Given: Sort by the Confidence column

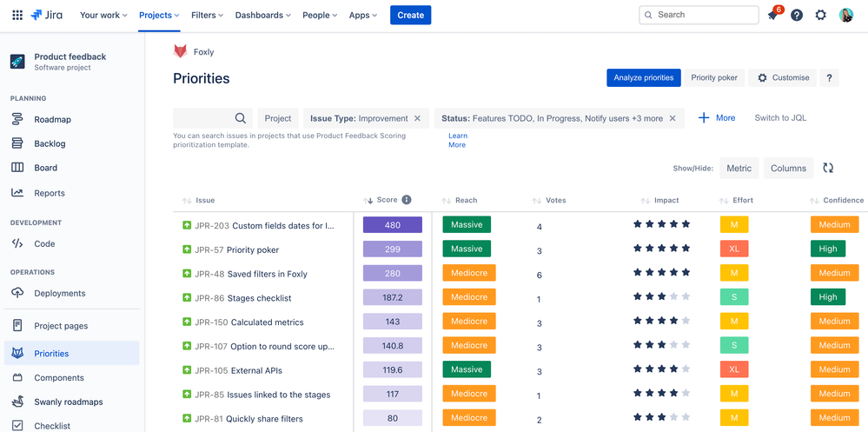Looking at the screenshot, I should [837, 201].
